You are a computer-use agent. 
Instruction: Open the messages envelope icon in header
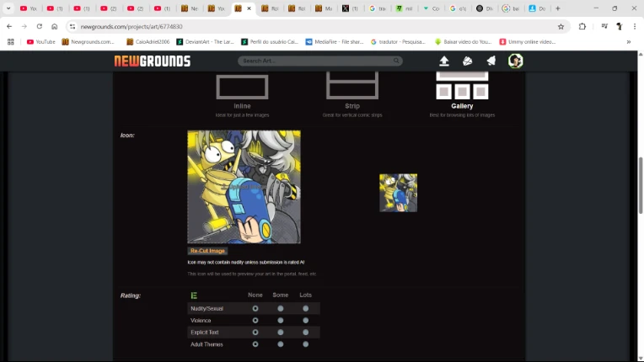467,61
